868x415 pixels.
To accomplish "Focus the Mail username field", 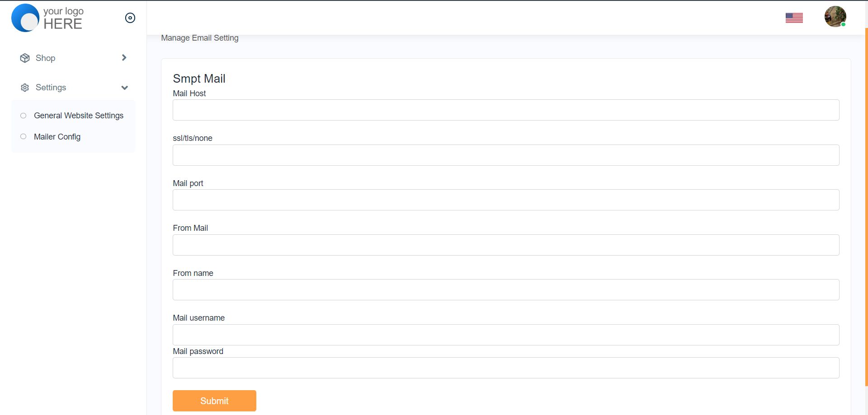I will pos(505,335).
